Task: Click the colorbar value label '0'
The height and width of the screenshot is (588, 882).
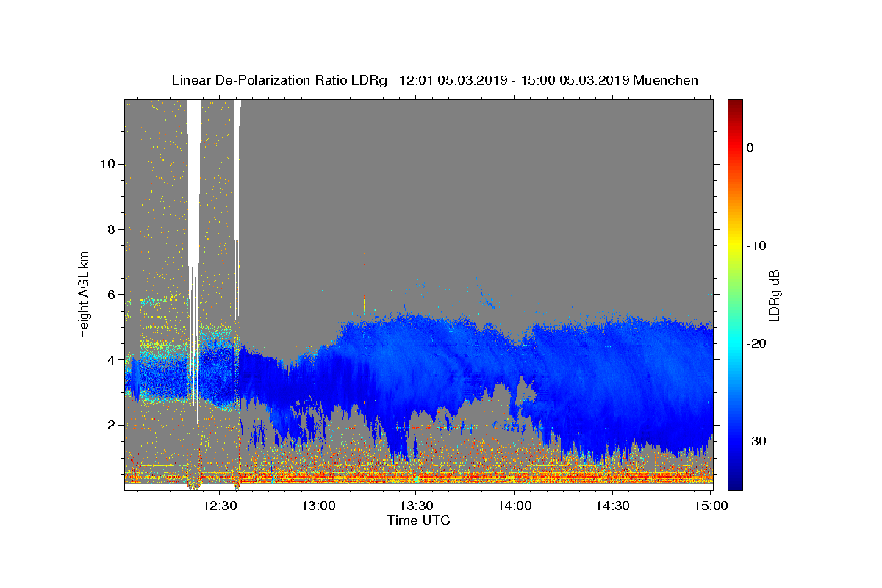Action: [750, 148]
